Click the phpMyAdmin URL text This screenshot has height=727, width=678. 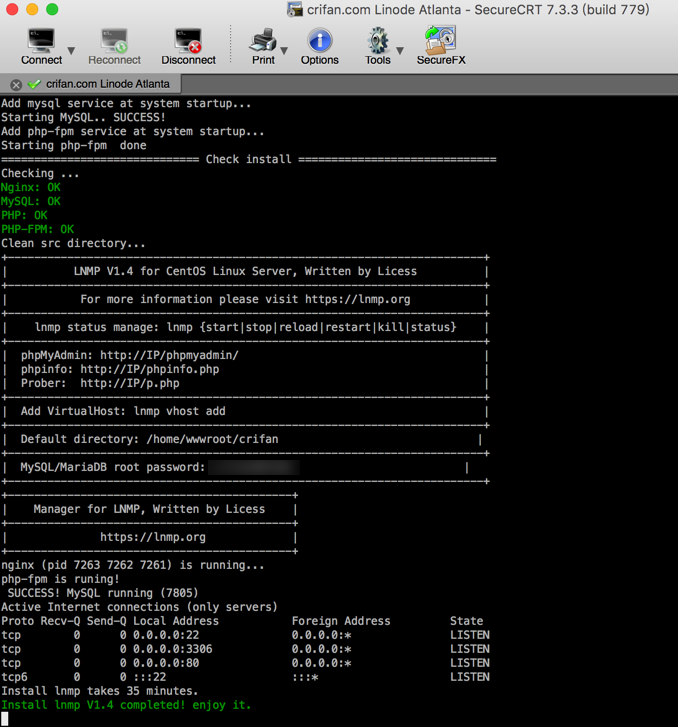(169, 355)
